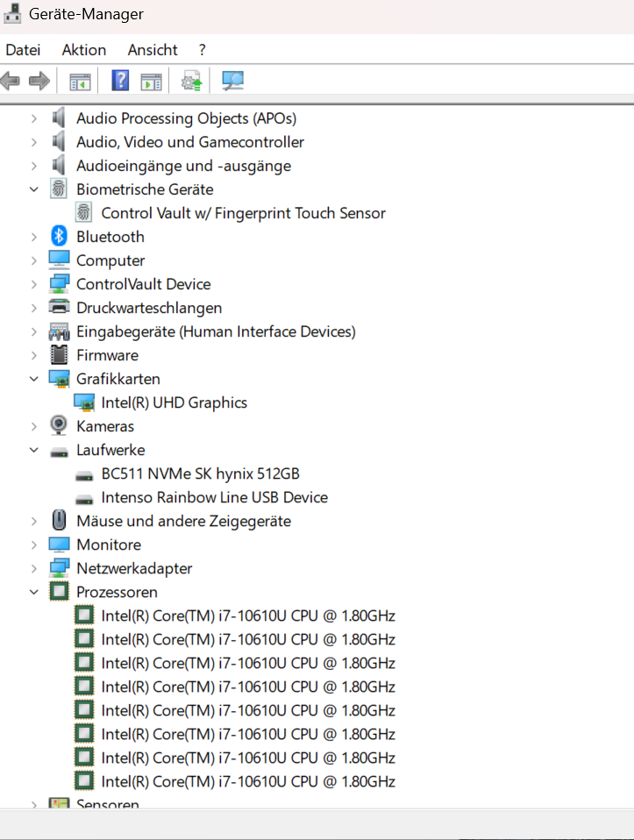Click speaker icon of Audio, Video und Gamecontroller
This screenshot has width=634, height=840.
click(59, 141)
